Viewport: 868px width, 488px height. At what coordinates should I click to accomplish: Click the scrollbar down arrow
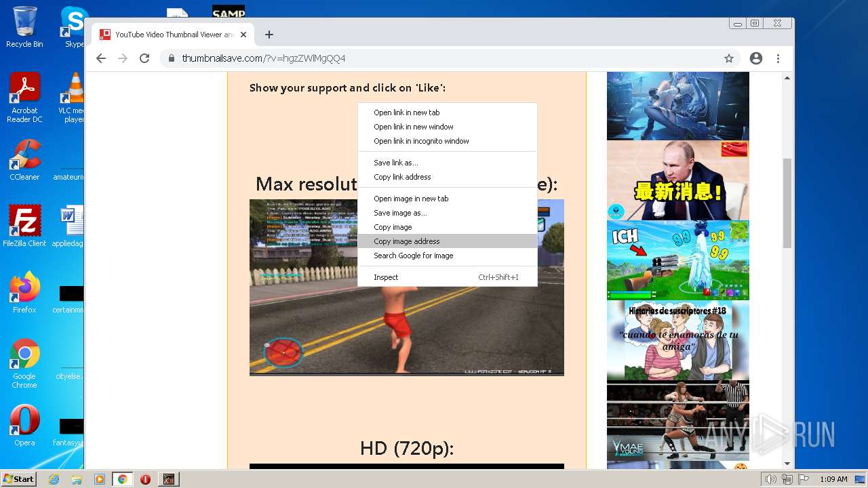(x=787, y=464)
